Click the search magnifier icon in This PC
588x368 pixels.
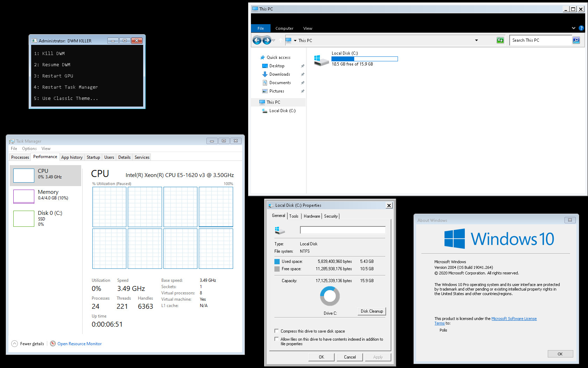[x=576, y=40]
